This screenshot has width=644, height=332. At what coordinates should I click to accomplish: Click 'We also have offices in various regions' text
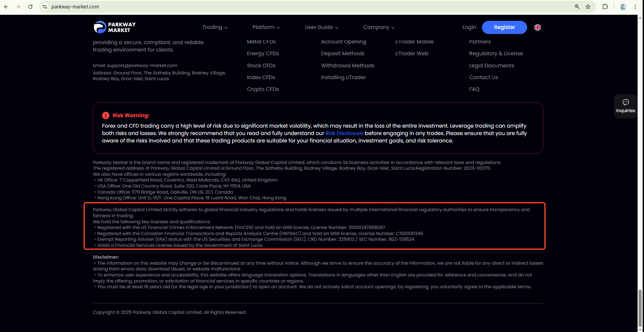point(160,174)
